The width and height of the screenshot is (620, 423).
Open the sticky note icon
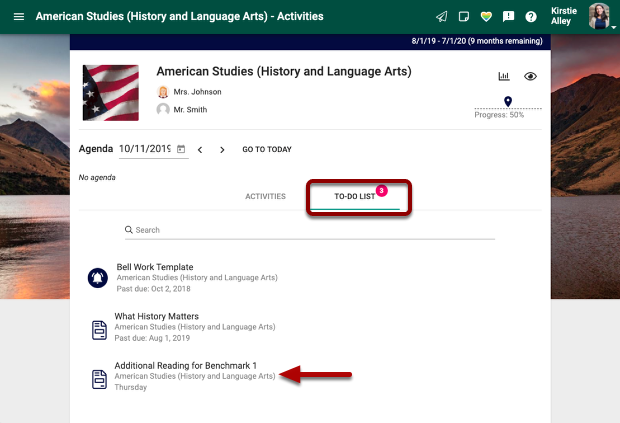(x=464, y=17)
